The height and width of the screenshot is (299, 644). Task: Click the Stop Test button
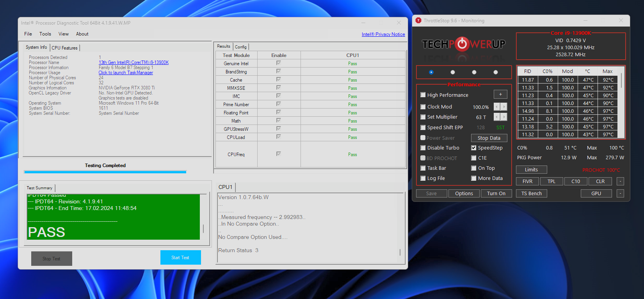(x=52, y=259)
